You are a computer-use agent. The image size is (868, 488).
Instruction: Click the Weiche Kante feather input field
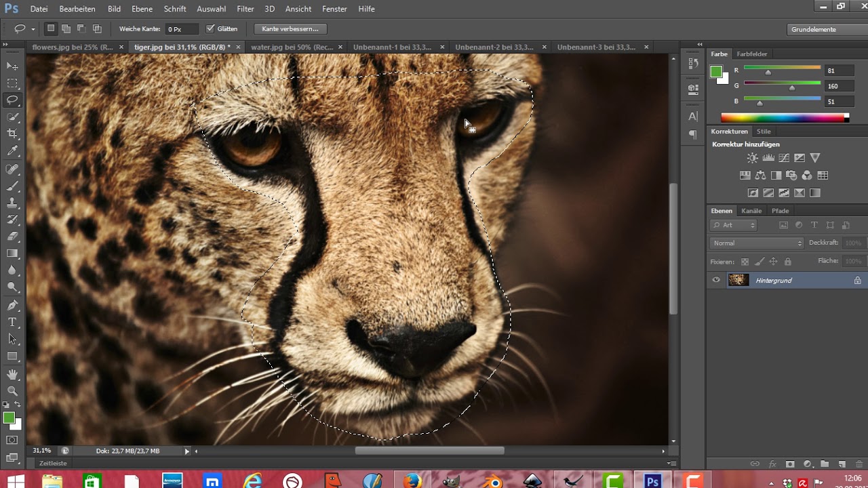tap(182, 29)
